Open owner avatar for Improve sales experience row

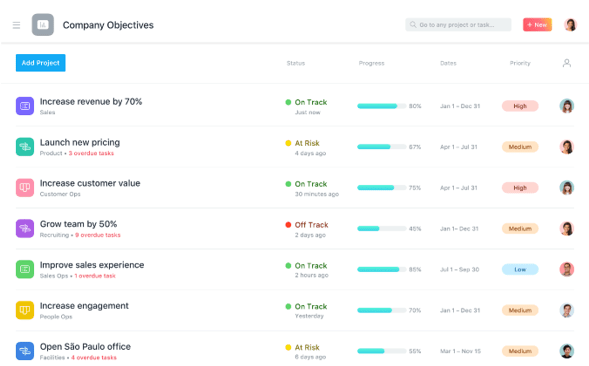(x=567, y=269)
